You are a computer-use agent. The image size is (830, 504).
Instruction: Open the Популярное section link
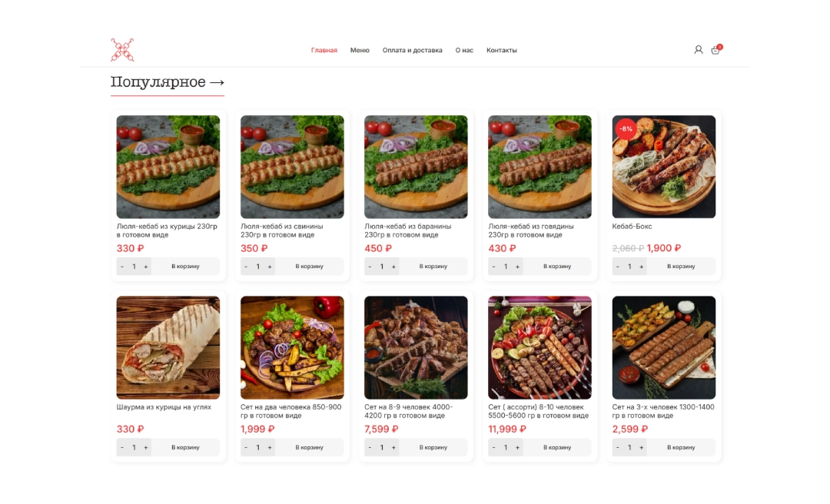[x=168, y=82]
